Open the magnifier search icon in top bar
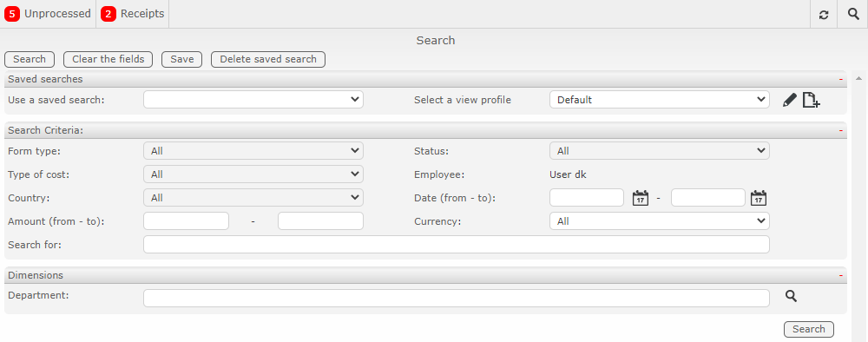This screenshot has height=342, width=868. (853, 14)
